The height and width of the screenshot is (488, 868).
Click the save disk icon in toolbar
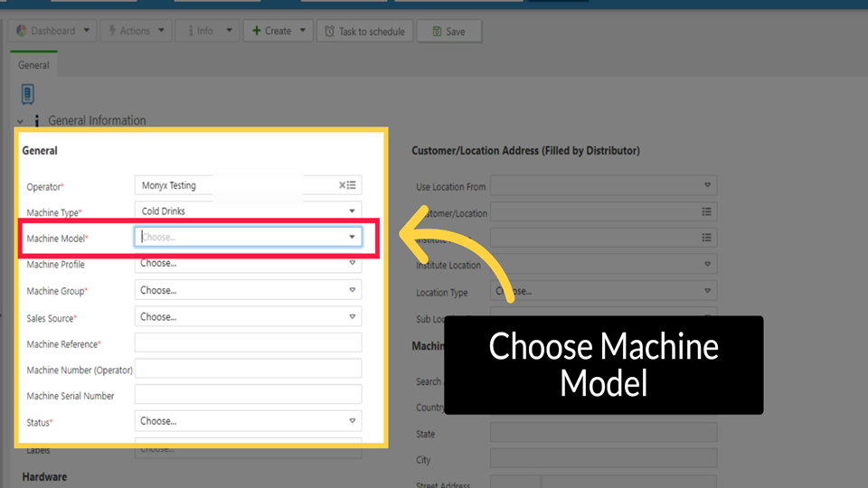coord(437,31)
